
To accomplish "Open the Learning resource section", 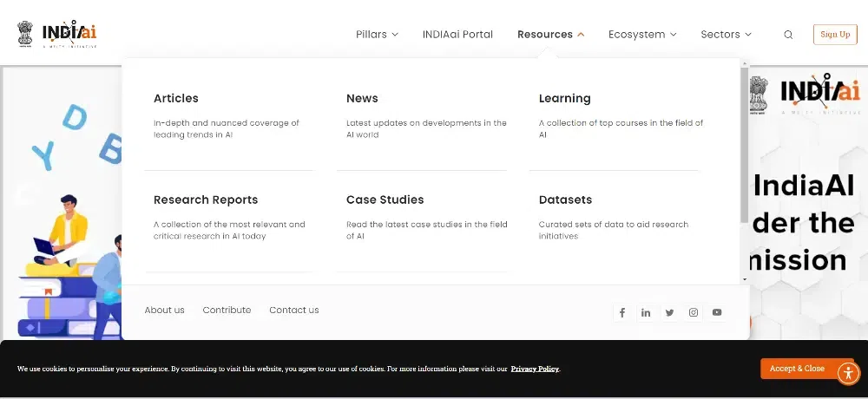I will (565, 99).
